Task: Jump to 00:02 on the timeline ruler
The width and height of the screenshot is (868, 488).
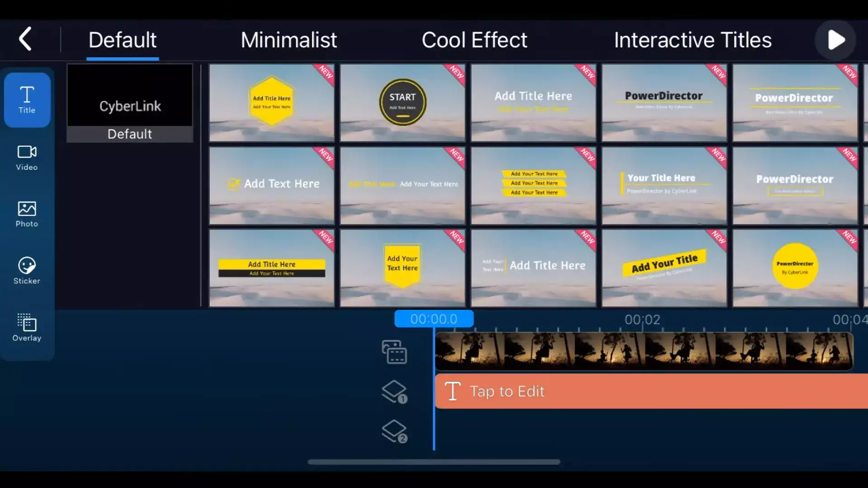Action: [642, 319]
